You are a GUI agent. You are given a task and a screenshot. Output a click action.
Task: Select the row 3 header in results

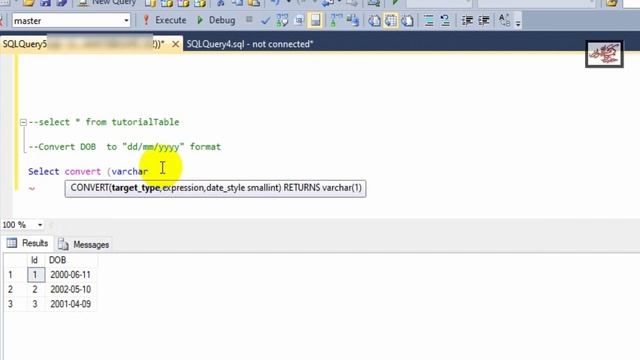[x=11, y=304]
